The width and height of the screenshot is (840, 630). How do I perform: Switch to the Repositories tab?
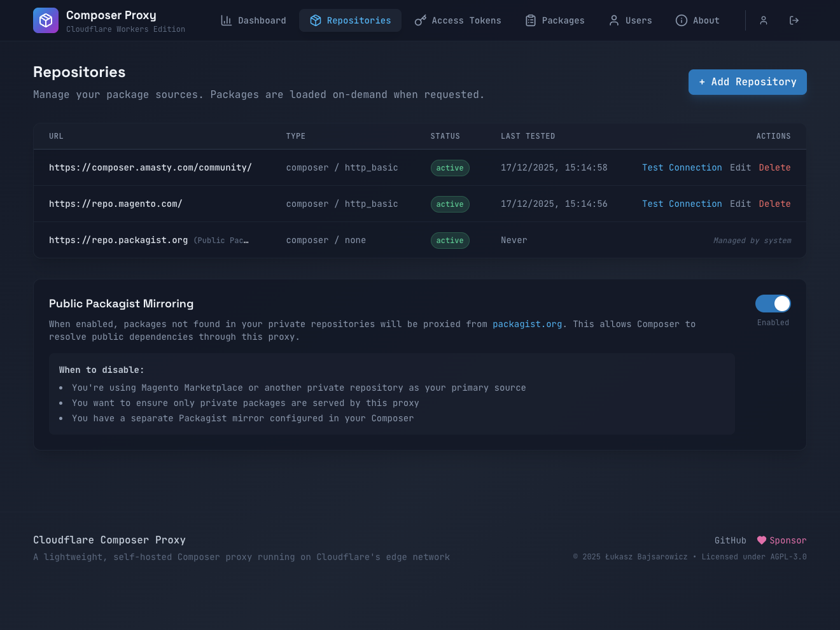350,20
